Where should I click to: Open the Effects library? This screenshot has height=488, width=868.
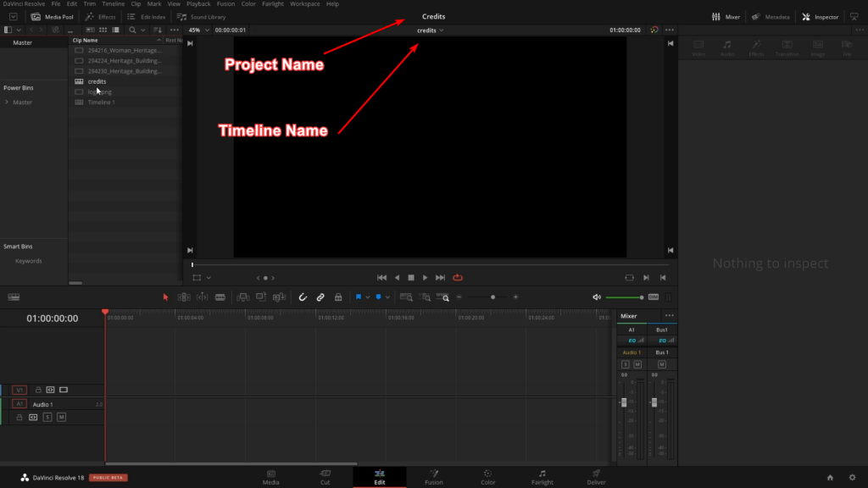point(100,16)
